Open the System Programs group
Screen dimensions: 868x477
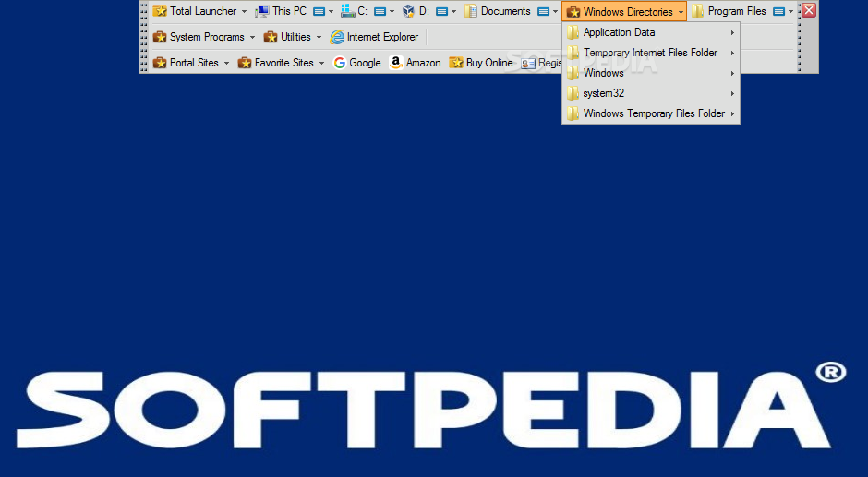204,37
